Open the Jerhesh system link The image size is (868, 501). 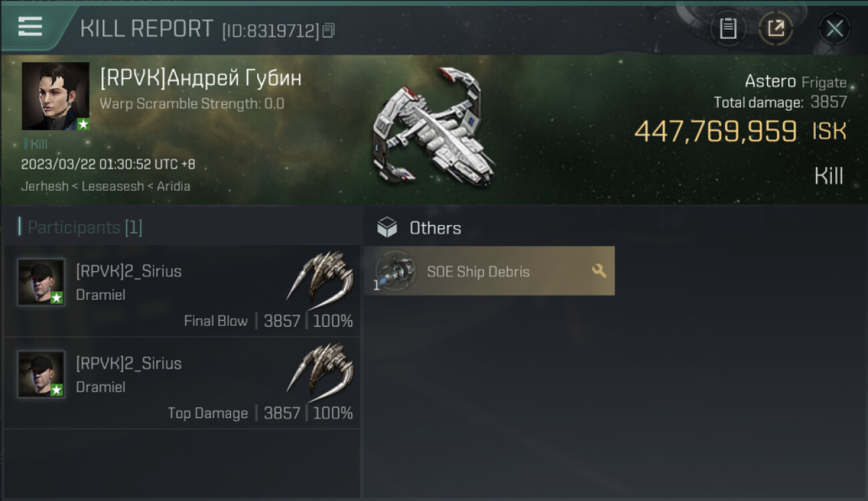[x=45, y=186]
